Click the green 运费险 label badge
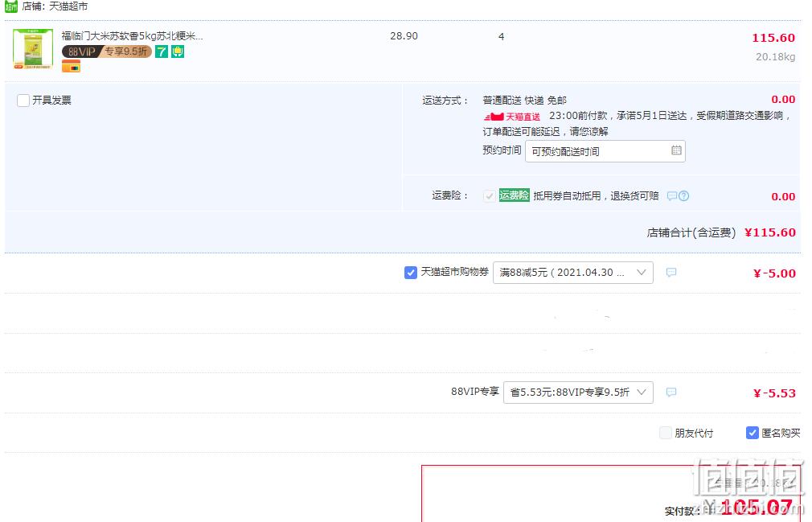 514,195
